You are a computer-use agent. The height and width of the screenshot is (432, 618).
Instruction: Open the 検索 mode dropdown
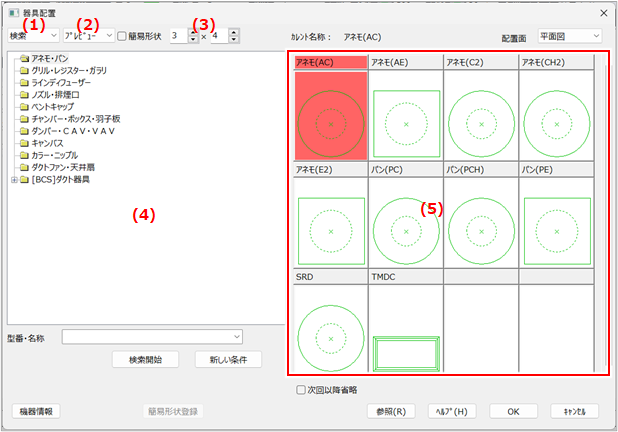(33, 36)
